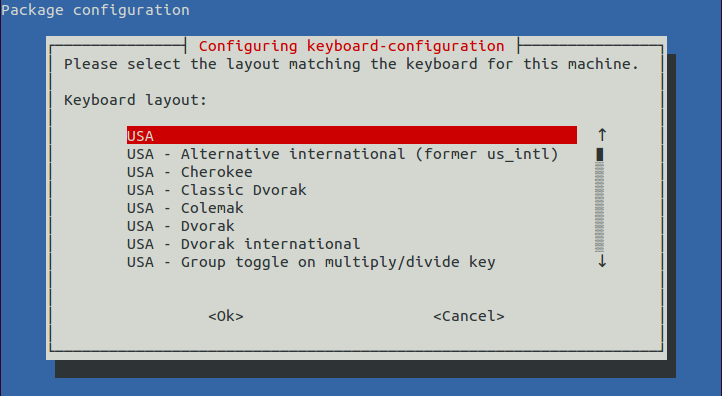Click the Configuring keyboard-configuration dialog title
722x396 pixels.
click(x=352, y=46)
